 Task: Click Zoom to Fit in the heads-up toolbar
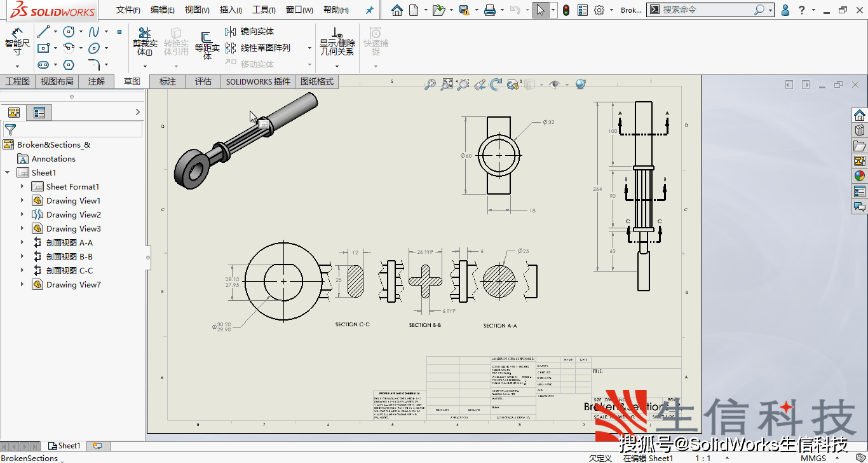[x=447, y=83]
